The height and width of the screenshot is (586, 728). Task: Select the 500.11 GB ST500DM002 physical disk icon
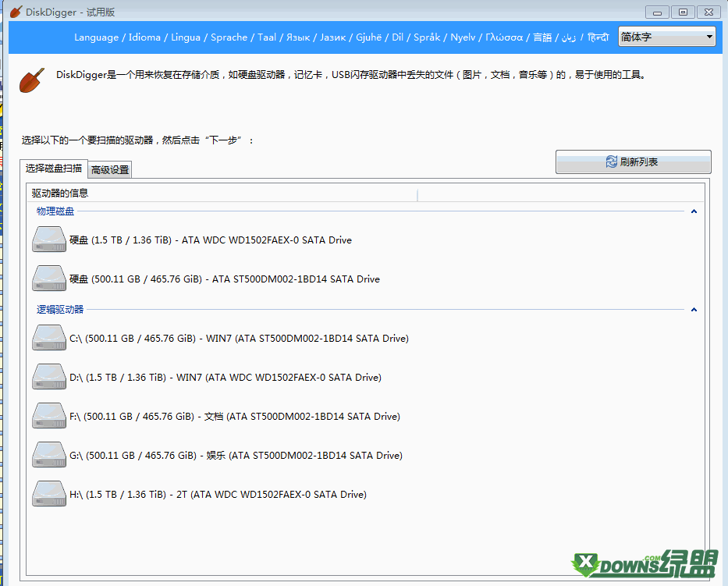point(49,279)
